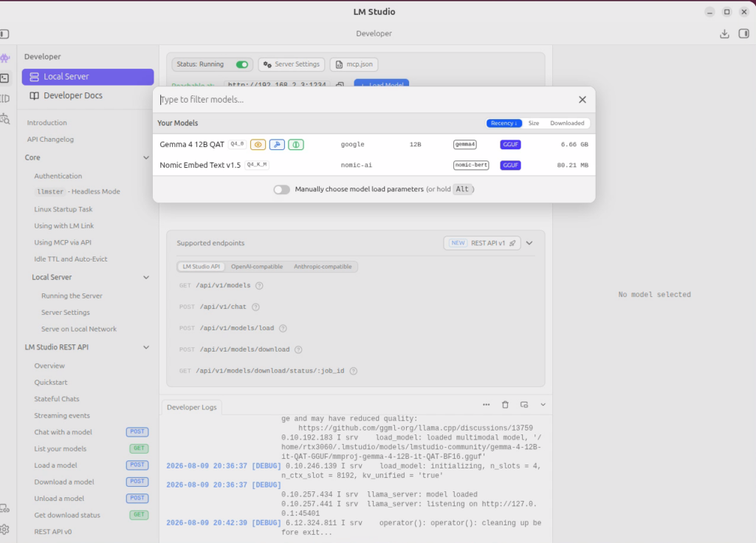Viewport: 756px width, 543px height.
Task: Open help for POST /api/v1/models/download
Action: pos(298,349)
